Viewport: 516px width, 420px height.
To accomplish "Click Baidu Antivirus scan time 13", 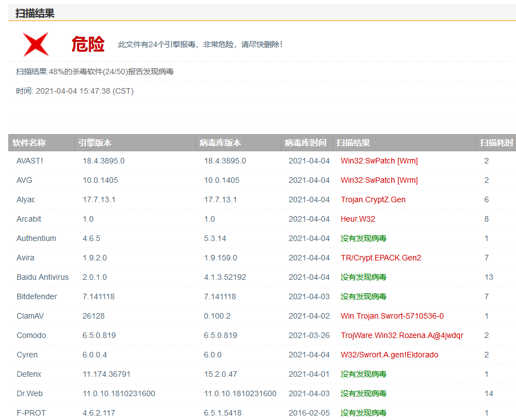I will click(x=489, y=277).
